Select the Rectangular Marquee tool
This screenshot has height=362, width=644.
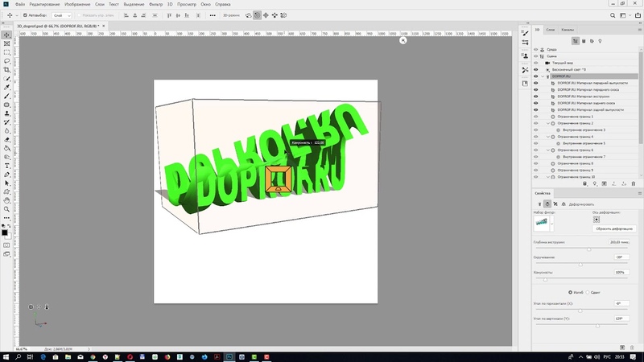pos(6,52)
